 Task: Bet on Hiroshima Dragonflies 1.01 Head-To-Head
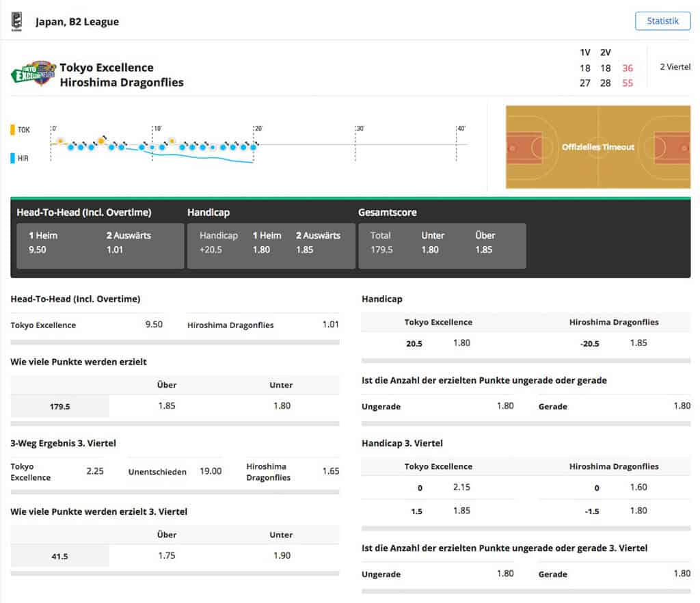pos(263,325)
